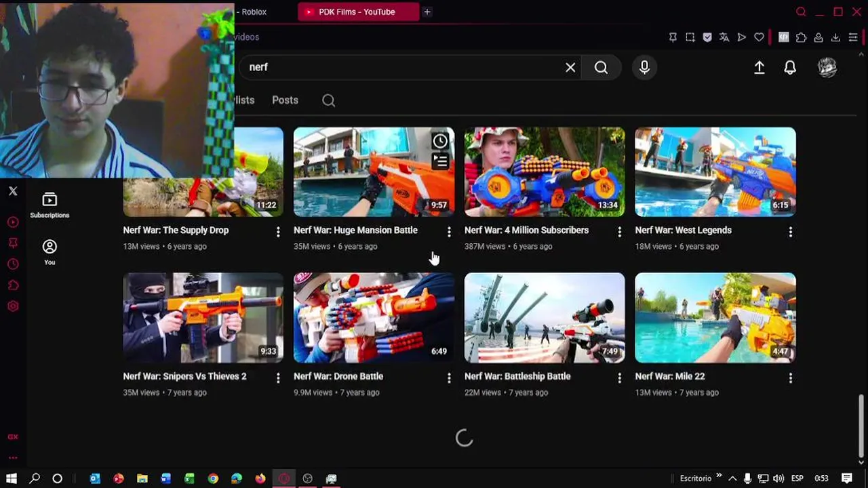868x488 pixels.
Task: Click the Nerf War: 4 Million Subscribers title
Action: point(526,230)
